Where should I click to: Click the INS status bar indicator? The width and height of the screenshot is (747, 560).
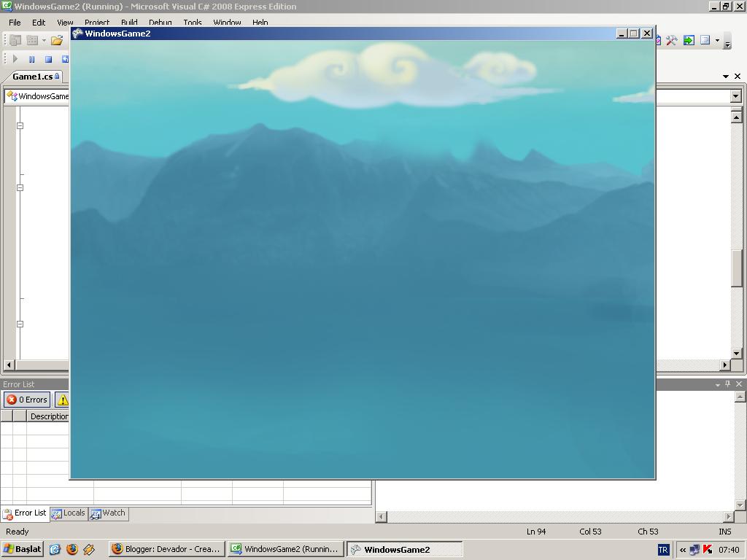pyautogui.click(x=724, y=532)
